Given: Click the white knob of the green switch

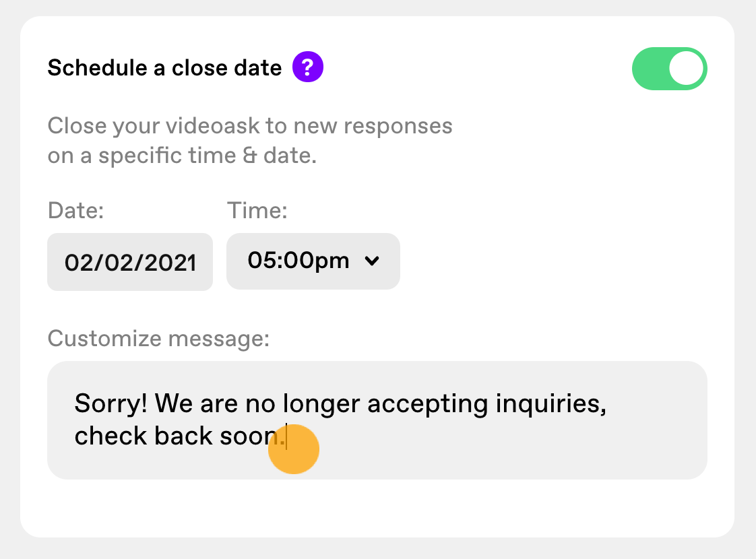Looking at the screenshot, I should point(686,69).
